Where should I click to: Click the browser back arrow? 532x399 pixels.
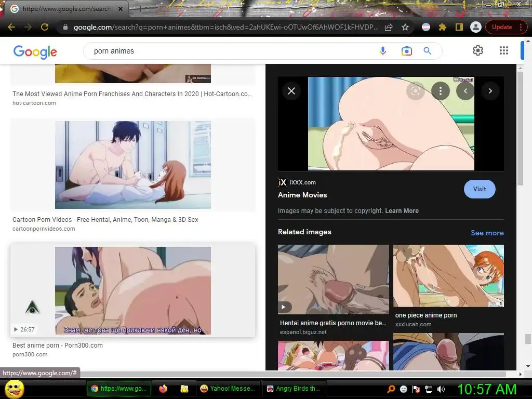[11, 27]
